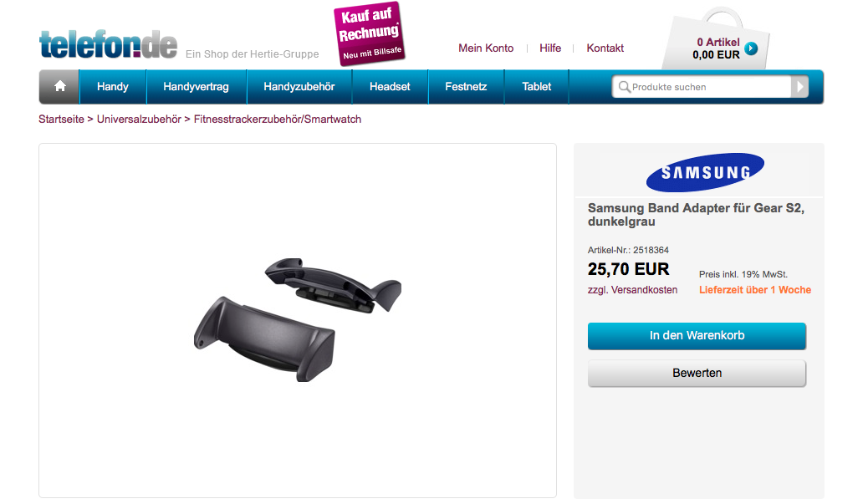The width and height of the screenshot is (863, 504).
Task: Open the Hilfe link
Action: pyautogui.click(x=550, y=48)
